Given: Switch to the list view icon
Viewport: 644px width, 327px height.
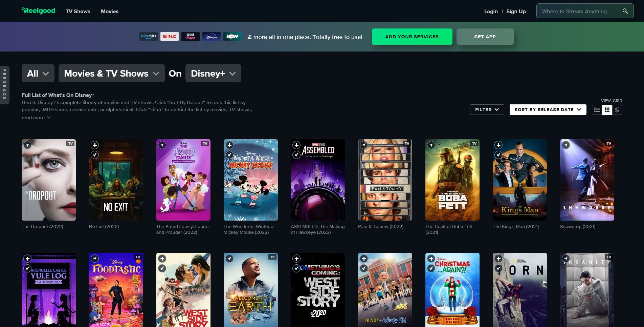Looking at the screenshot, I should [x=597, y=109].
